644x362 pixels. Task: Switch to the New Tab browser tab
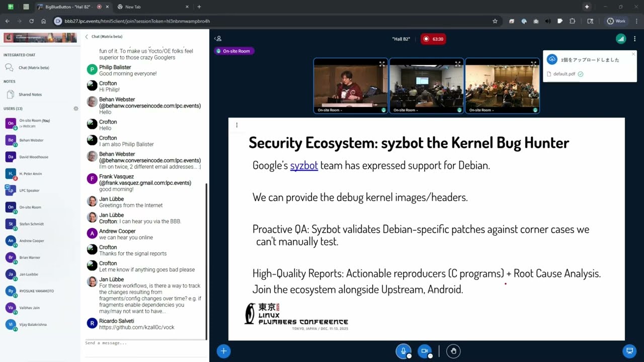pyautogui.click(x=153, y=7)
